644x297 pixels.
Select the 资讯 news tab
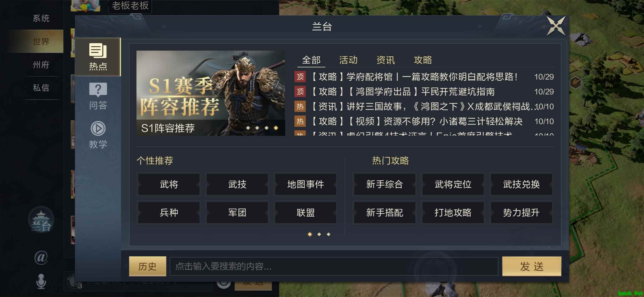(386, 60)
